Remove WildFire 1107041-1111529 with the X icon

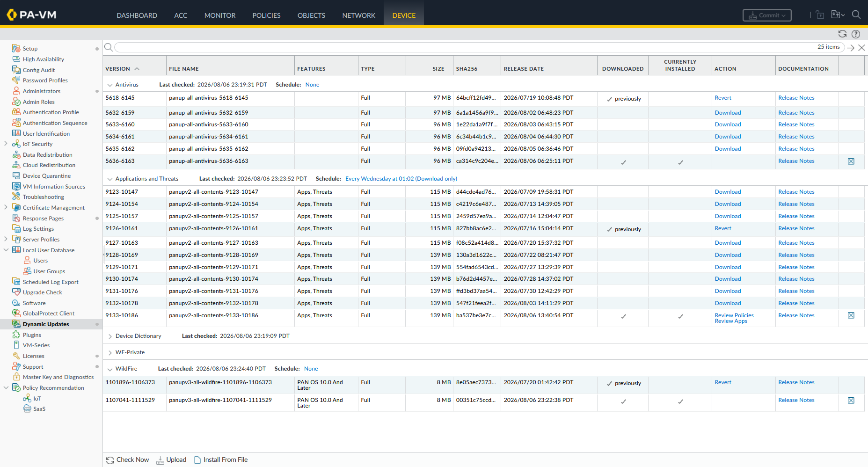[x=851, y=401]
